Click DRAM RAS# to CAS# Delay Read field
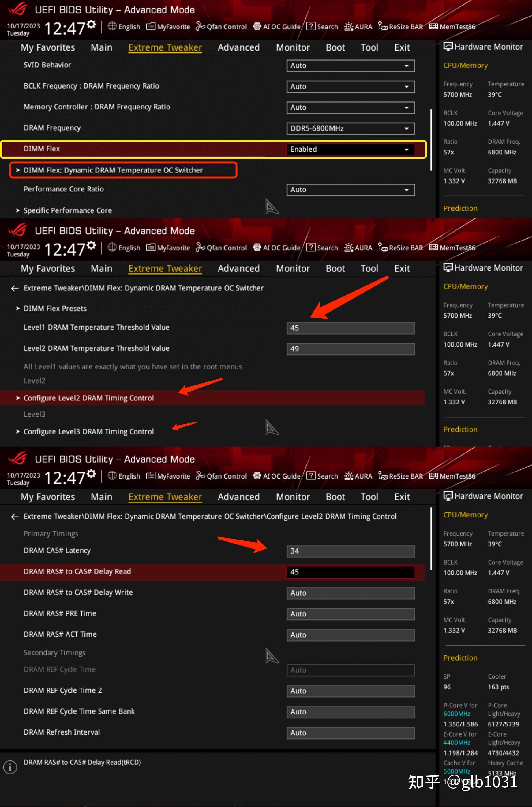Image resolution: width=532 pixels, height=807 pixels. pyautogui.click(x=350, y=572)
